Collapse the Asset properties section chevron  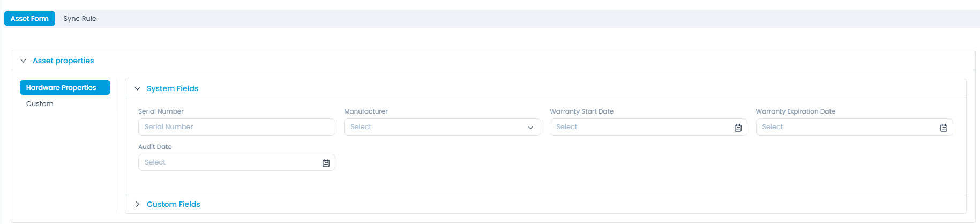point(23,61)
